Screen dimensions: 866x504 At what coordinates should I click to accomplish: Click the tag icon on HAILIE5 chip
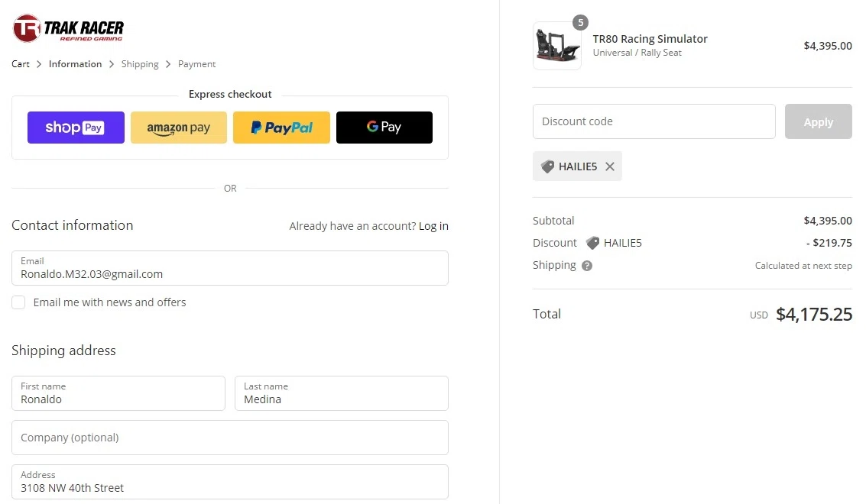pos(547,166)
